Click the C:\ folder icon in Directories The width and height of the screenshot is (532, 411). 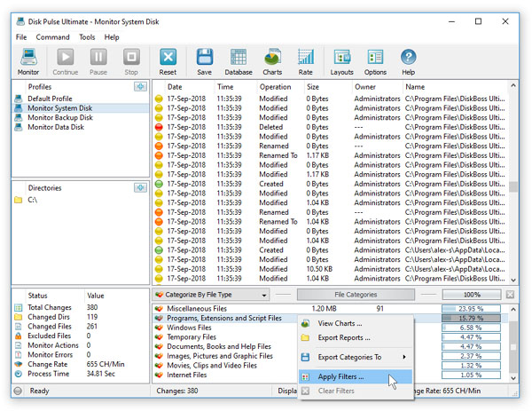tap(19, 200)
